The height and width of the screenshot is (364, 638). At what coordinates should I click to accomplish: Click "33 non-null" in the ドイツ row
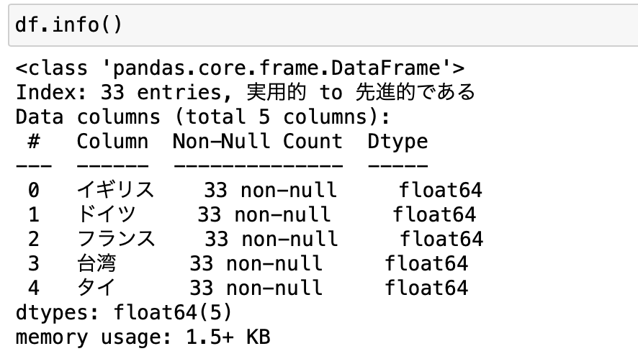pyautogui.click(x=264, y=214)
